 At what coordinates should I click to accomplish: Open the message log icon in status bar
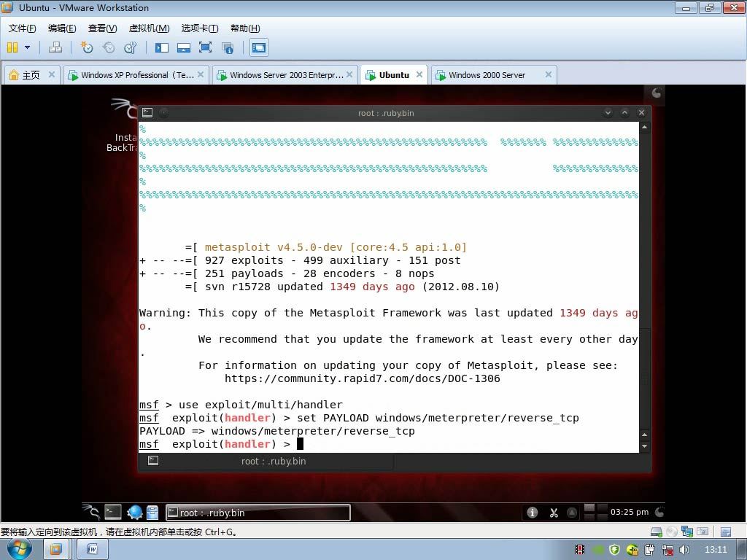pyautogui.click(x=726, y=532)
